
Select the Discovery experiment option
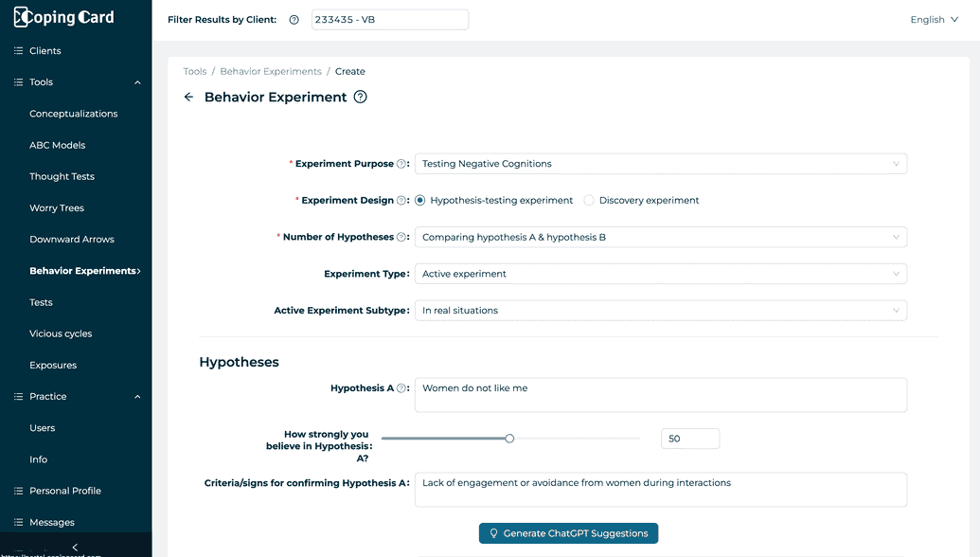click(x=589, y=200)
